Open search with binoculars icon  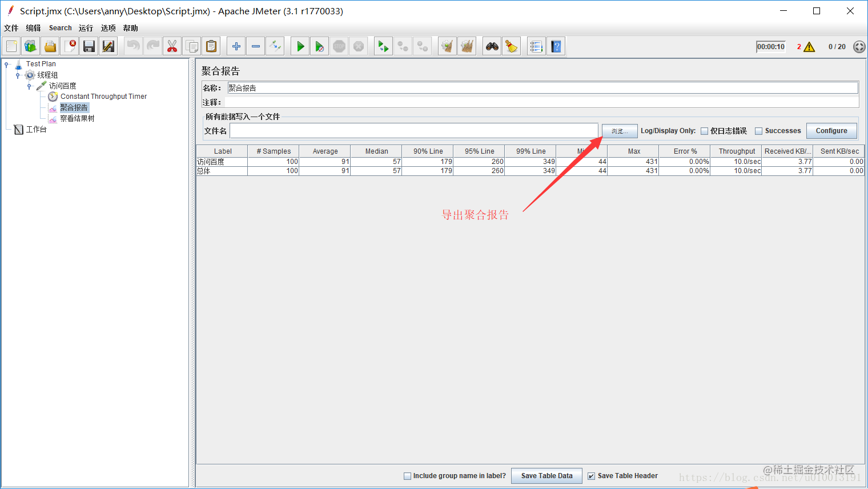(492, 46)
